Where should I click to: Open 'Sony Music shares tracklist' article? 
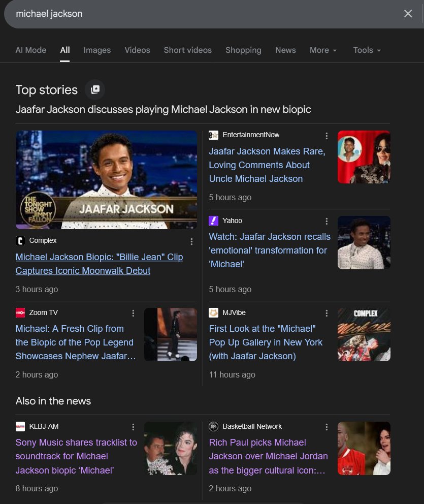pyautogui.click(x=76, y=456)
